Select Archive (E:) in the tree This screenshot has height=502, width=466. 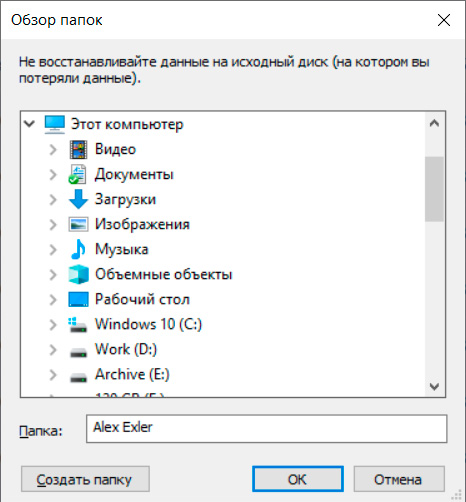click(132, 374)
